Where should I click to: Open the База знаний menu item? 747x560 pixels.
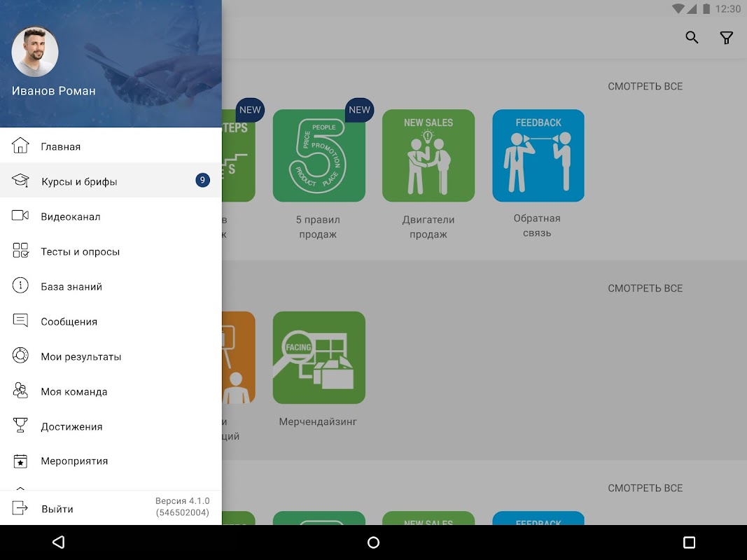[111, 286]
